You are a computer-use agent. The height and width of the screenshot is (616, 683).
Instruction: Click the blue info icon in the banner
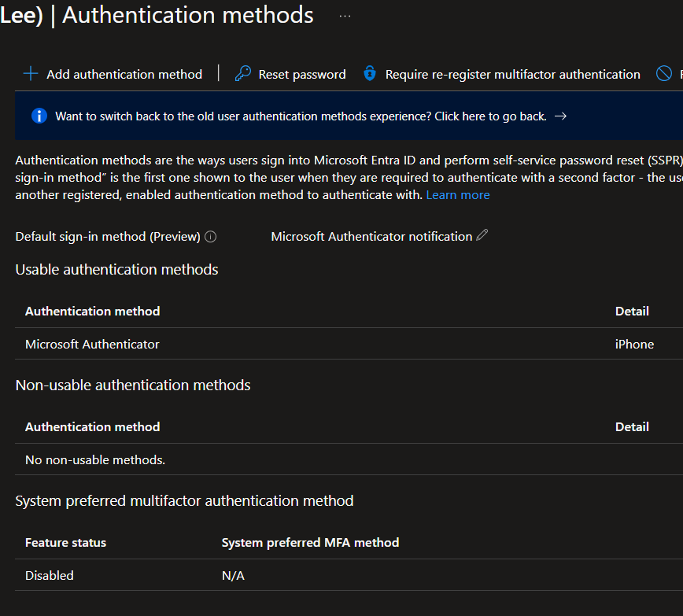click(38, 116)
